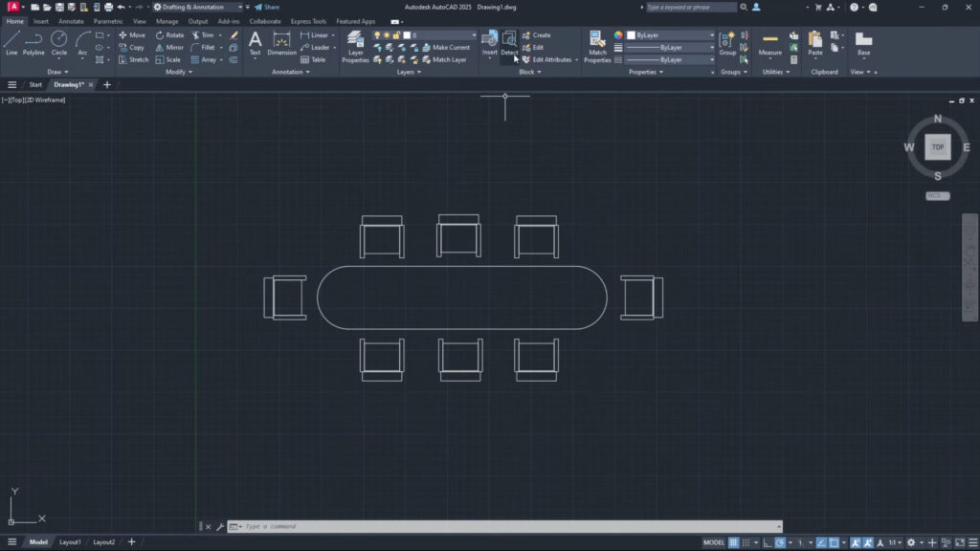Viewport: 980px width, 551px height.
Task: Activate the Move command
Action: pos(132,35)
